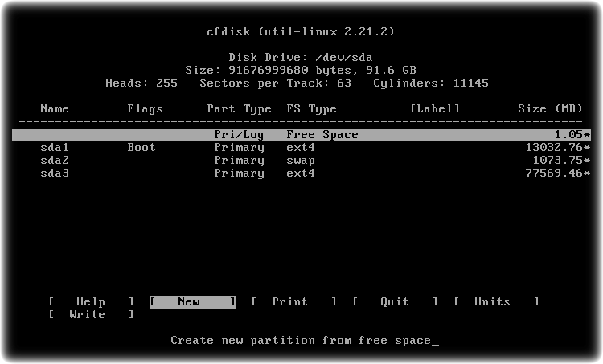Click the ext4 type of sda3
Viewport: 603px width, 364px height.
click(x=301, y=174)
